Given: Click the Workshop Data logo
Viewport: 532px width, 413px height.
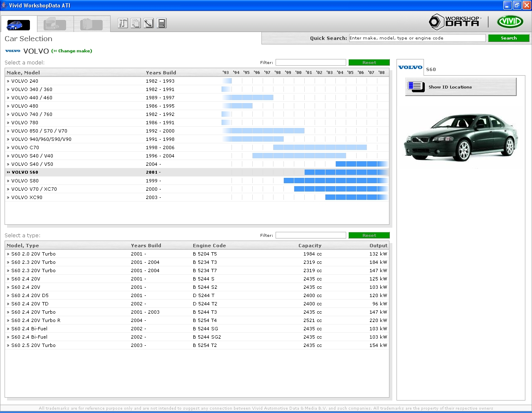Looking at the screenshot, I should click(455, 22).
